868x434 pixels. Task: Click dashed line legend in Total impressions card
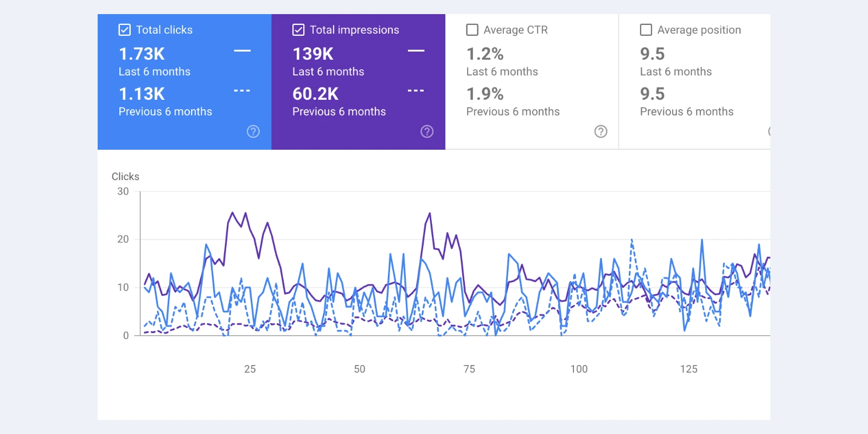point(416,91)
